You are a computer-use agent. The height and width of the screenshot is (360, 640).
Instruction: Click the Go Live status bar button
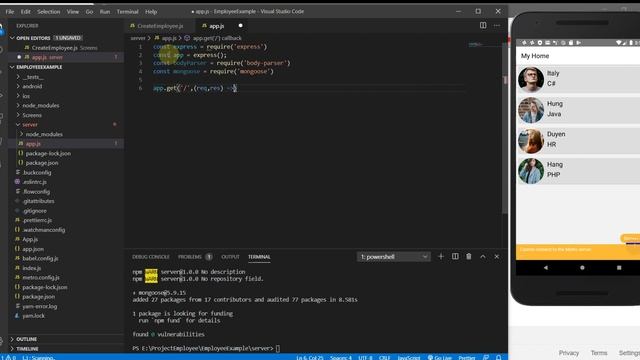440,358
